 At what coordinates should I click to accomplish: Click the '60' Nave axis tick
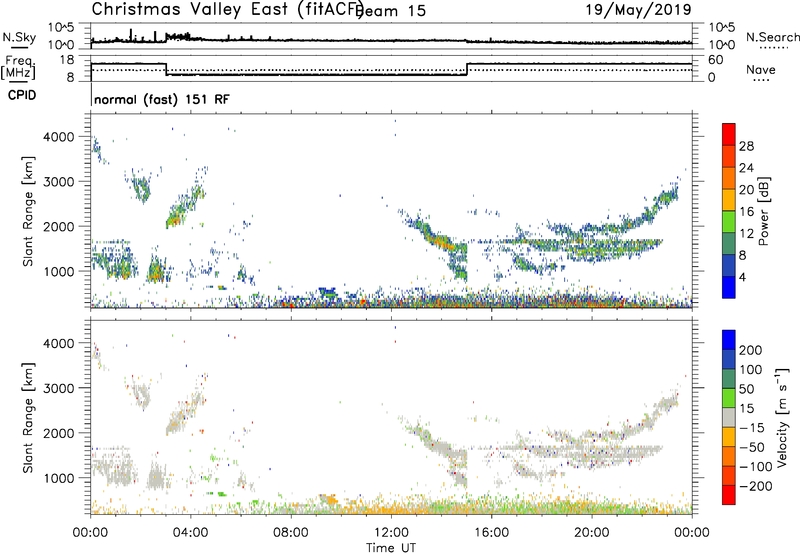(716, 60)
